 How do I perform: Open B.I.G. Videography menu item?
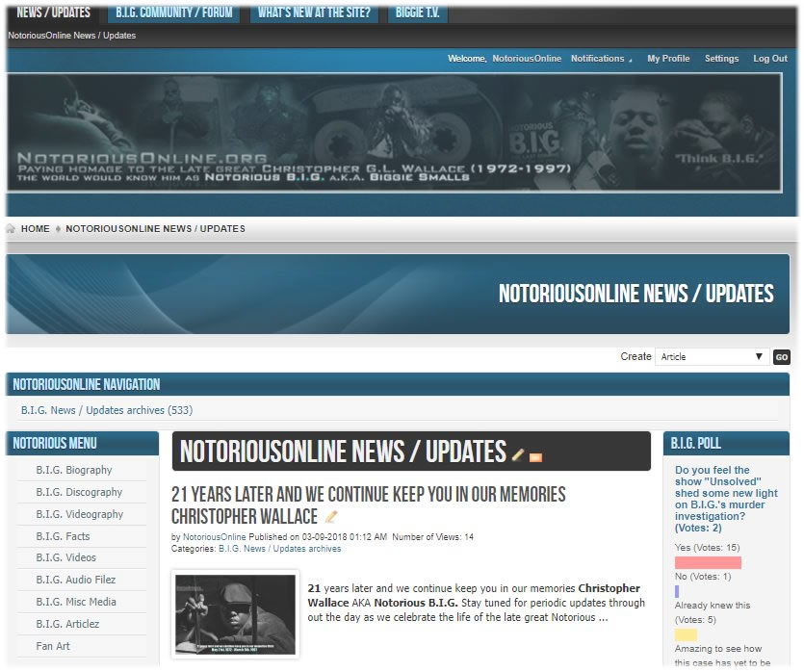click(80, 514)
